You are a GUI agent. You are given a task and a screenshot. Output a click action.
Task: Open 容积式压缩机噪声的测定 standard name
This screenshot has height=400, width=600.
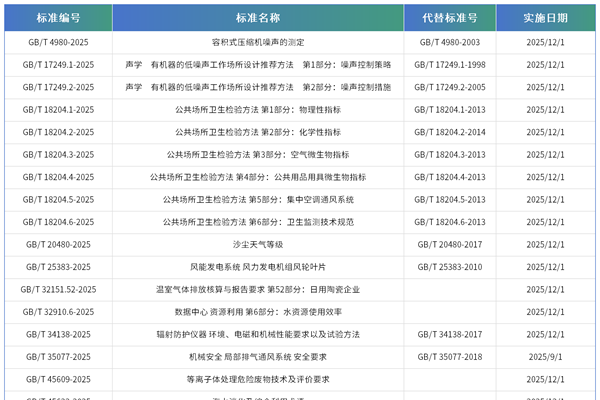point(258,43)
